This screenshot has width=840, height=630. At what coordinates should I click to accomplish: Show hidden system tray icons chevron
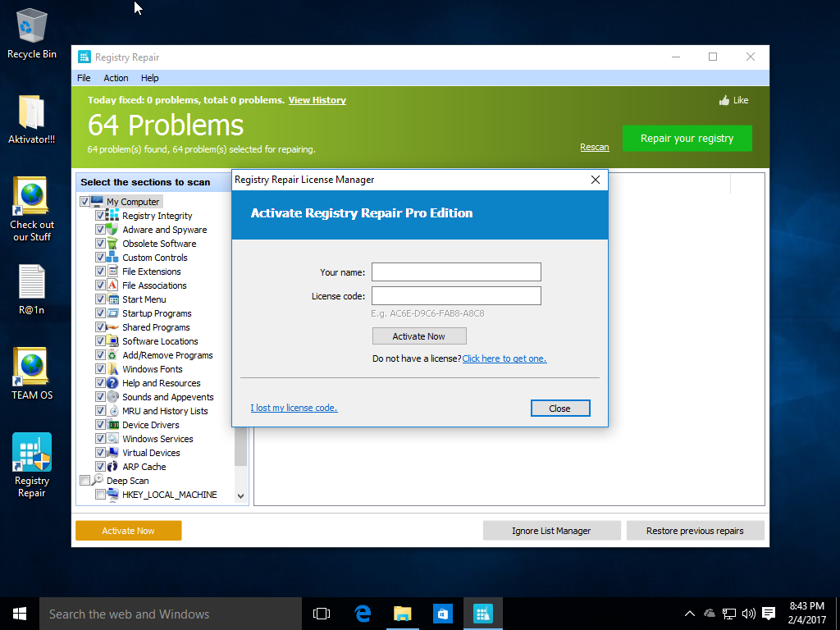coord(689,614)
